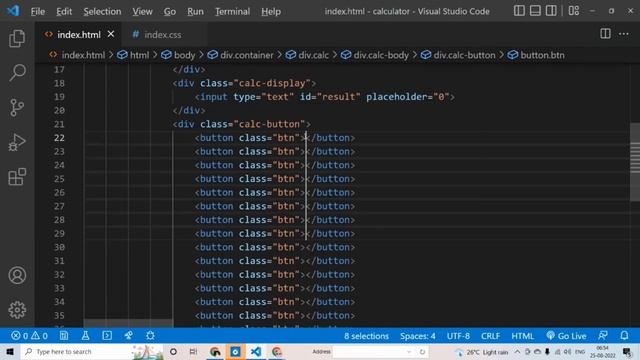Viewport: 640px width, 360px height.
Task: Open the Terminal menu
Action: 232,11
